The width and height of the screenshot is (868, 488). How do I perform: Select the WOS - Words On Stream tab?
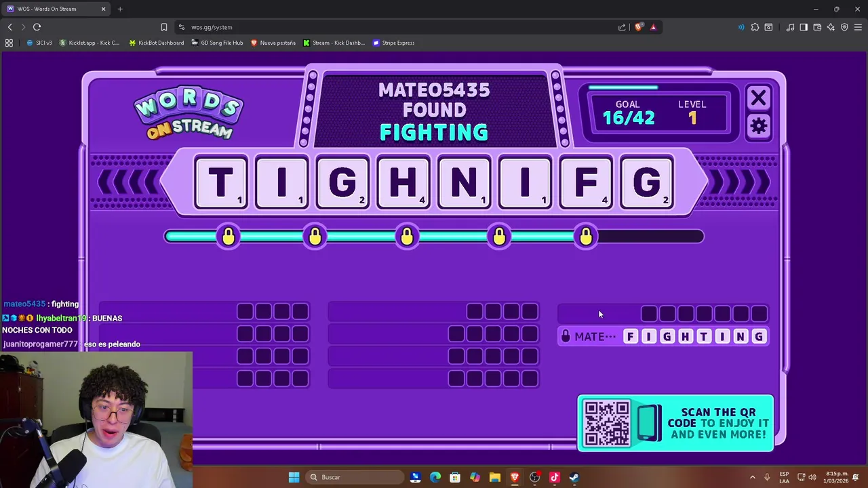56,9
